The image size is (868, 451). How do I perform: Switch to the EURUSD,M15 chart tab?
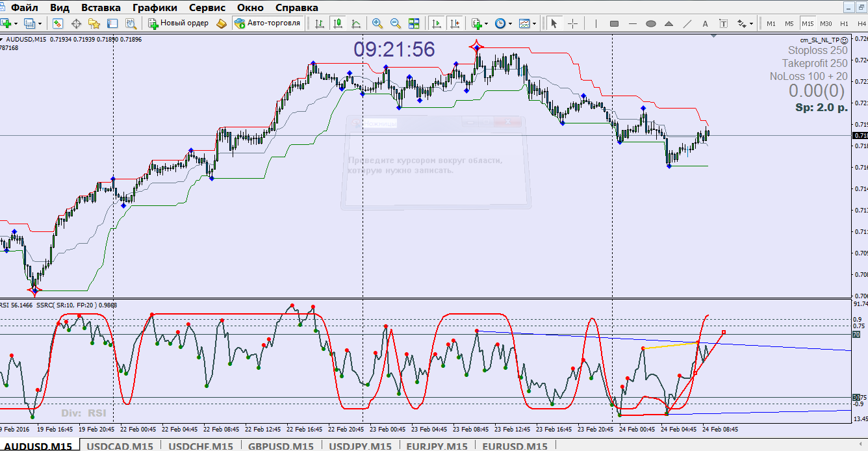(x=514, y=446)
